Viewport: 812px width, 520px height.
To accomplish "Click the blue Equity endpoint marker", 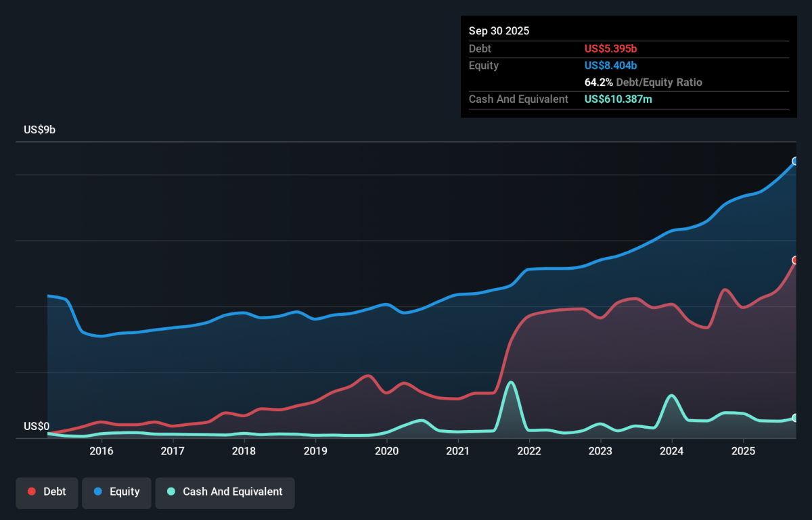I will (796, 161).
